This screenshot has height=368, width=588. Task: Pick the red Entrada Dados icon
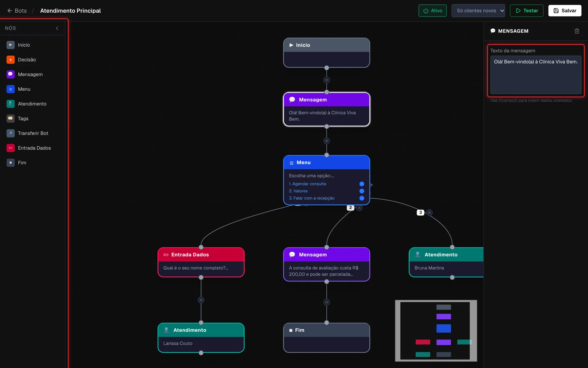click(11, 148)
